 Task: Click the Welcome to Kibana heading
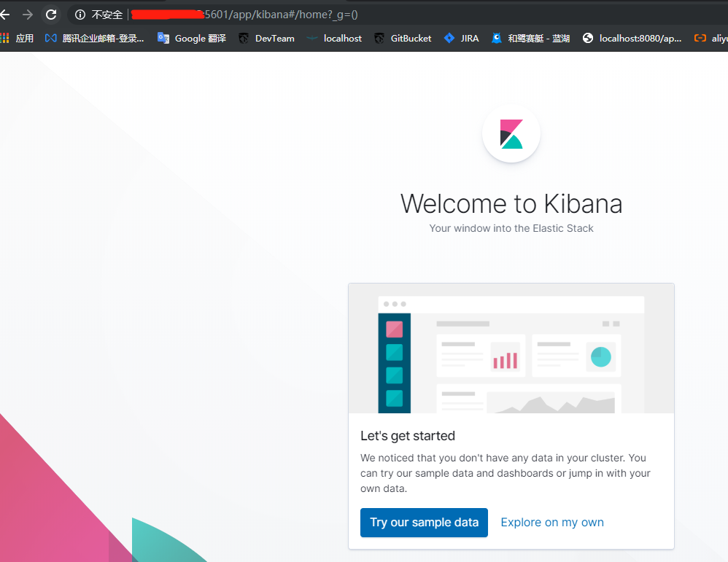click(511, 203)
